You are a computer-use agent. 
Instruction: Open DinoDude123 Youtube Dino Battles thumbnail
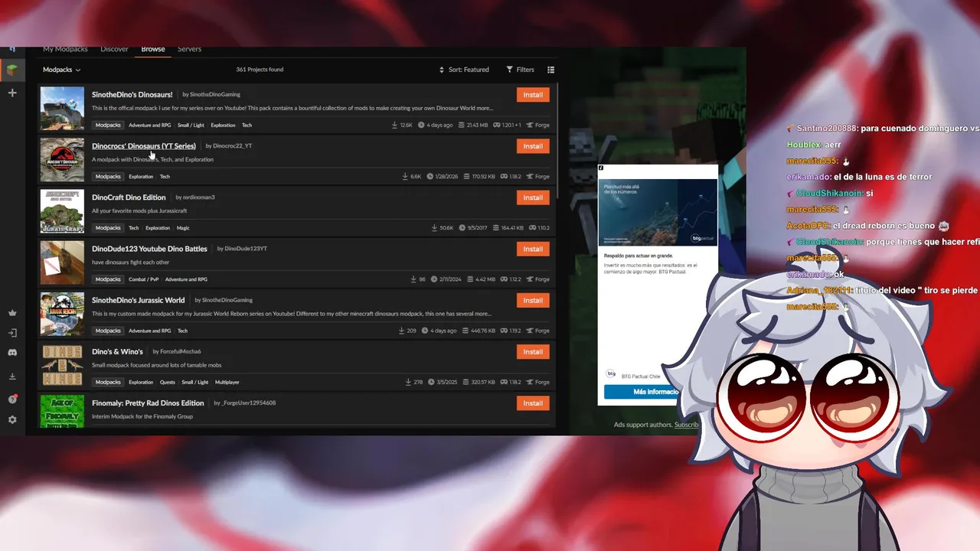coord(62,262)
